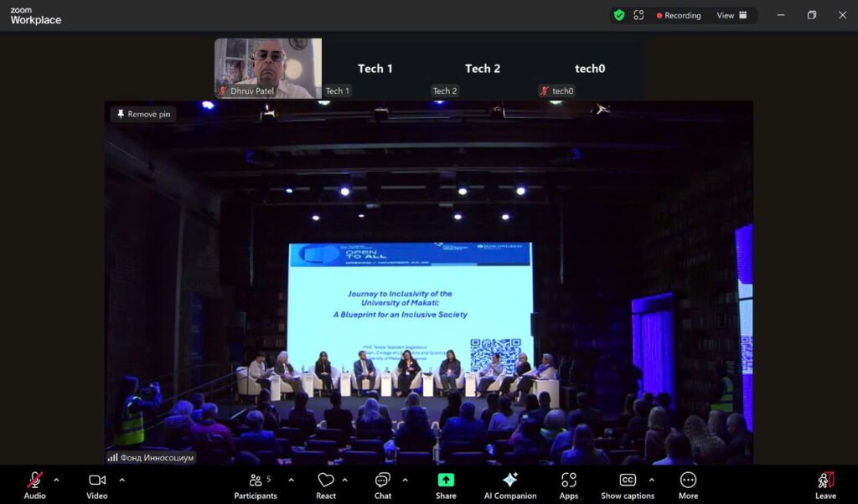Click the audio signal indicator on Фондينносоциум video

click(x=113, y=458)
